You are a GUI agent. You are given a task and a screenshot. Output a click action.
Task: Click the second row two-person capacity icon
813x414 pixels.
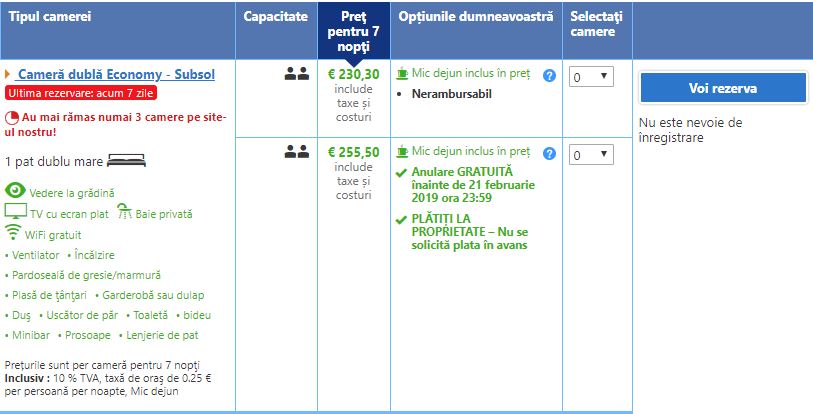(295, 152)
